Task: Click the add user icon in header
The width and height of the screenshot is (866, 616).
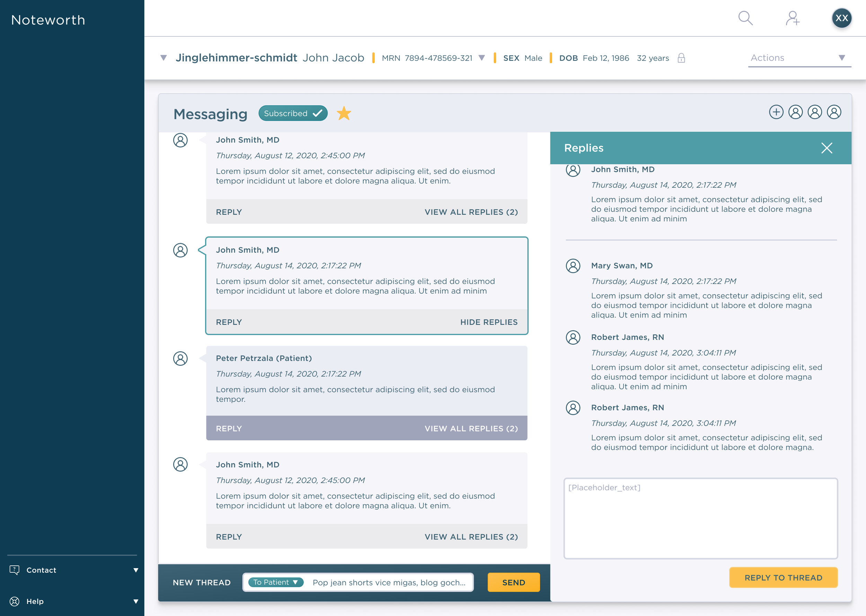Action: click(x=793, y=18)
